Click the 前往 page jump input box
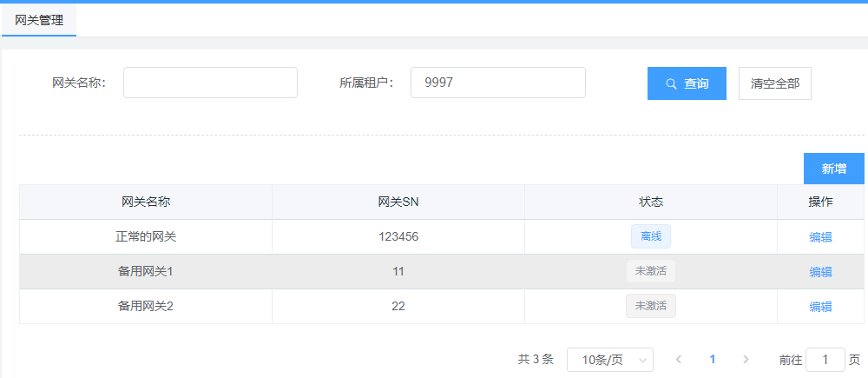This screenshot has height=378, width=868. [825, 360]
